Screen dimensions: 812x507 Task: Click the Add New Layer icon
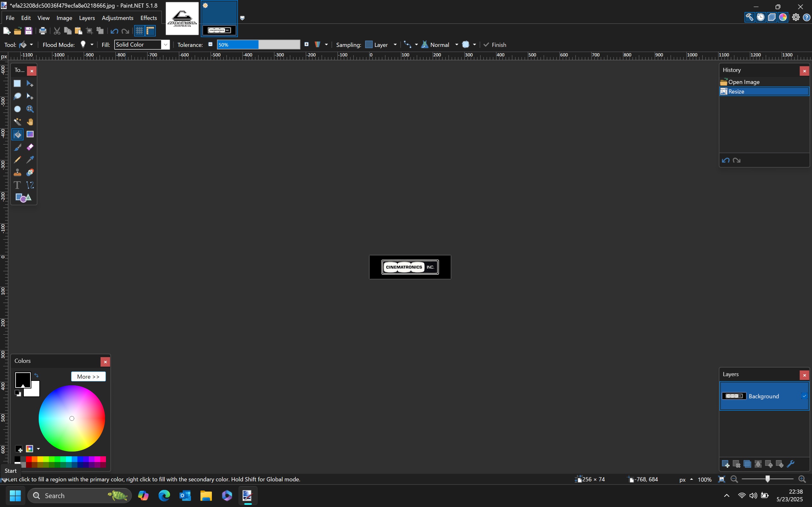[725, 464]
